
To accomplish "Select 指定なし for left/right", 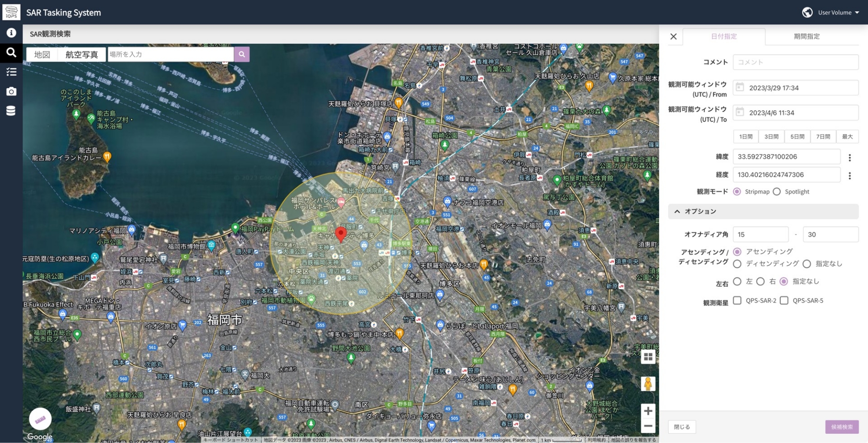I will click(x=784, y=281).
